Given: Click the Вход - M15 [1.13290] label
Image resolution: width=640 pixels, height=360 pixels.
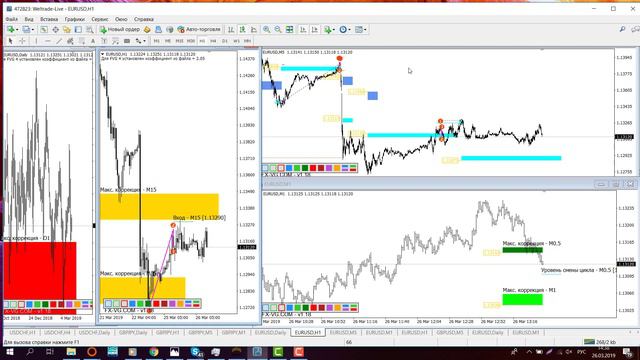Looking at the screenshot, I should (199, 218).
